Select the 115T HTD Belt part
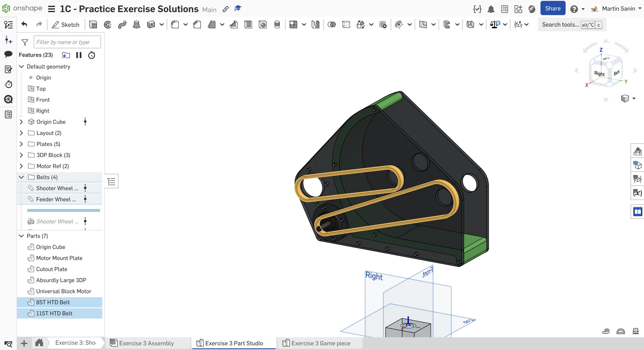Image resolution: width=644 pixels, height=350 pixels. tap(54, 313)
